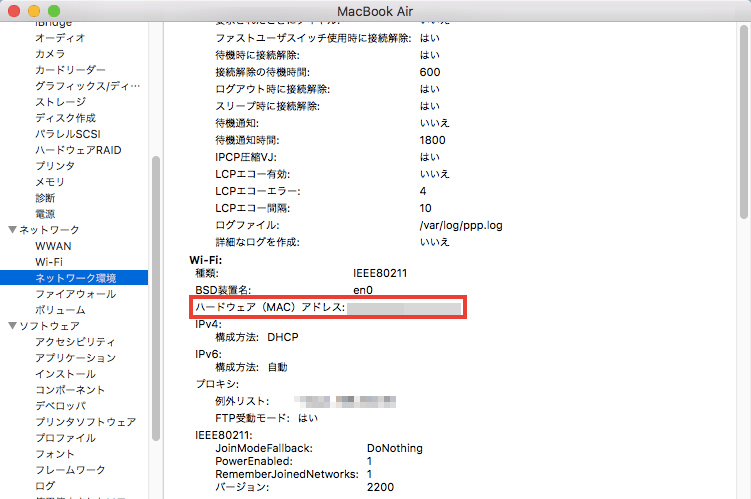Image resolution: width=751 pixels, height=499 pixels.
Task: Click the IPv6 構成方法 value 自動
Action: [x=277, y=367]
